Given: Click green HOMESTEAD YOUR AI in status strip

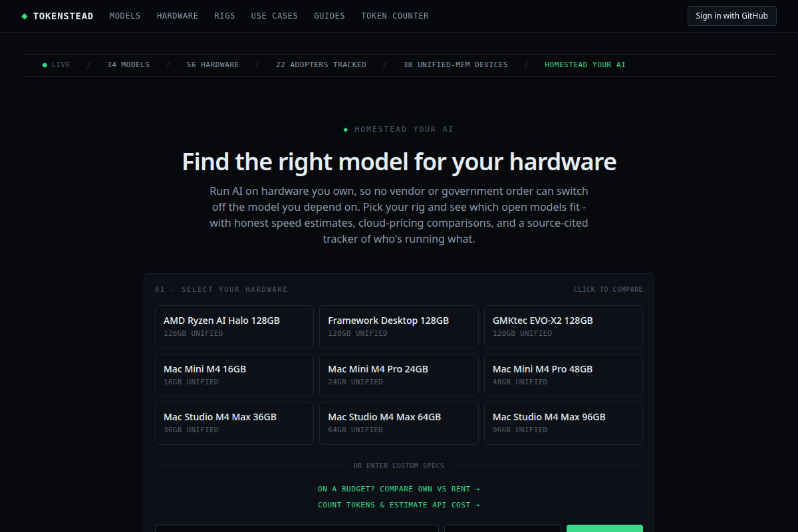Looking at the screenshot, I should [585, 65].
